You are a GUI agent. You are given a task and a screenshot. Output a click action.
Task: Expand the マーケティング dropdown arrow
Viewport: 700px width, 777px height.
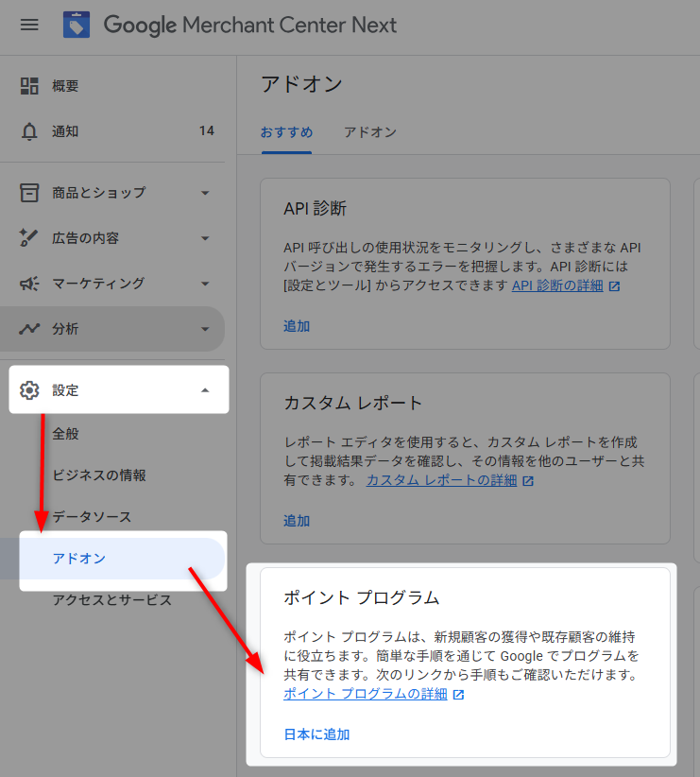point(205,284)
